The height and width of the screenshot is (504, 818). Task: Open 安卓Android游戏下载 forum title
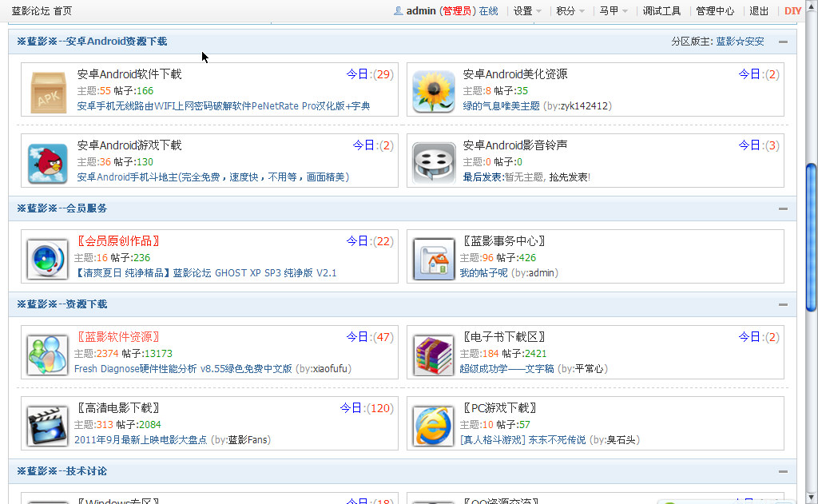[129, 145]
